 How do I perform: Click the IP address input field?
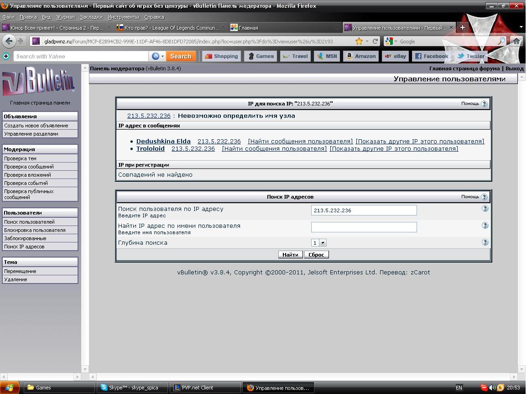click(364, 210)
